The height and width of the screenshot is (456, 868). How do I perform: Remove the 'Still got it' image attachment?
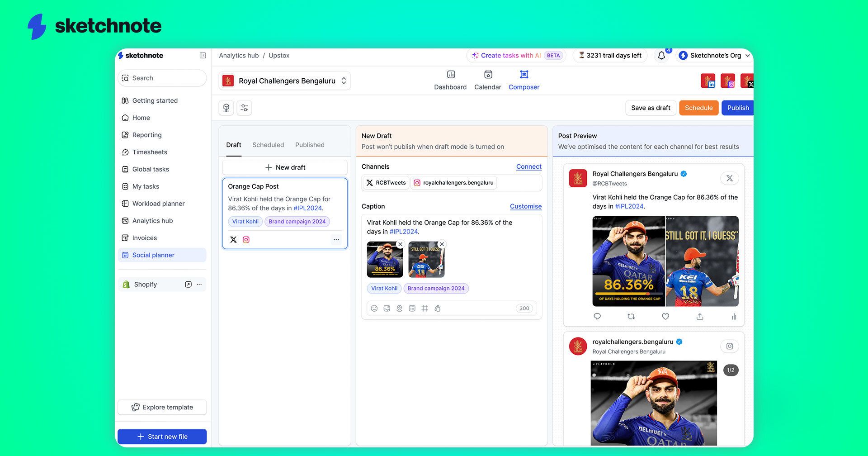[442, 244]
